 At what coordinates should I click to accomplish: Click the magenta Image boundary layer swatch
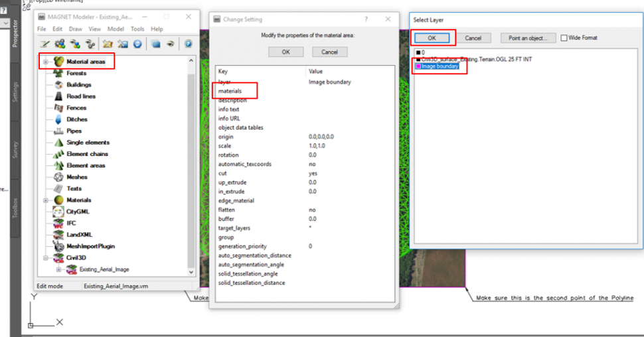[x=418, y=66]
